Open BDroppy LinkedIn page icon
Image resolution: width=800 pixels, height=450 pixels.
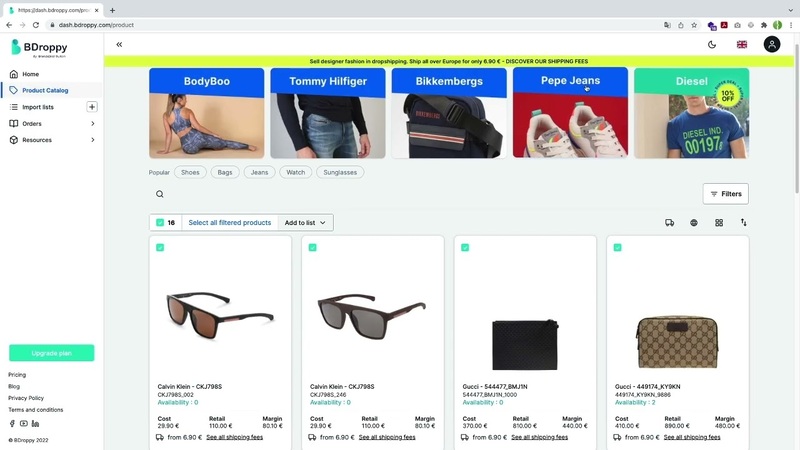[x=35, y=423]
